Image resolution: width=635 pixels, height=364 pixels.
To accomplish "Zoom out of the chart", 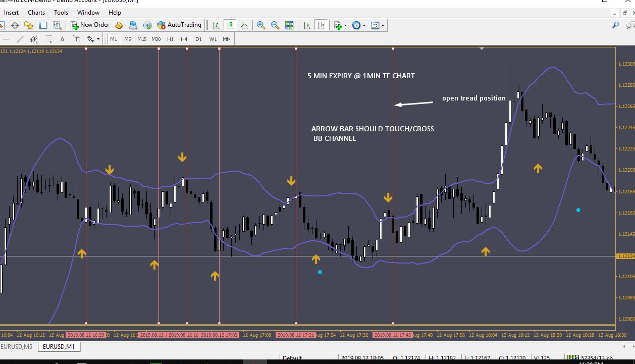I will tap(275, 25).
